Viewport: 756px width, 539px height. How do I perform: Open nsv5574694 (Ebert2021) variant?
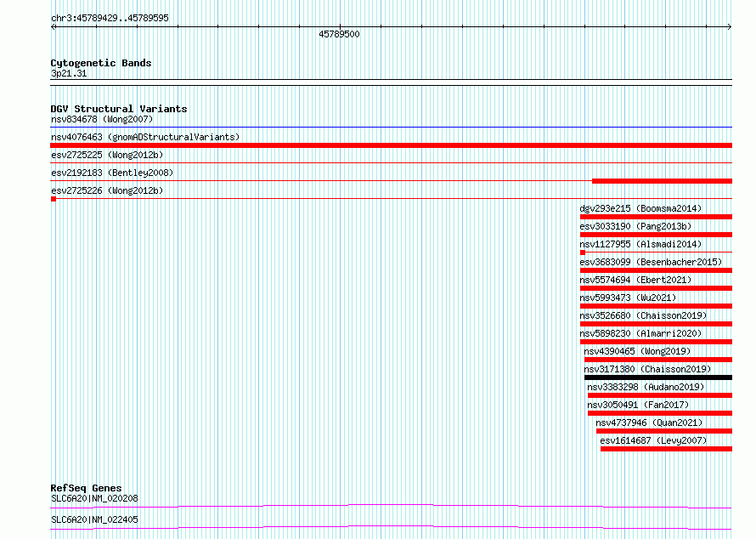(x=635, y=280)
